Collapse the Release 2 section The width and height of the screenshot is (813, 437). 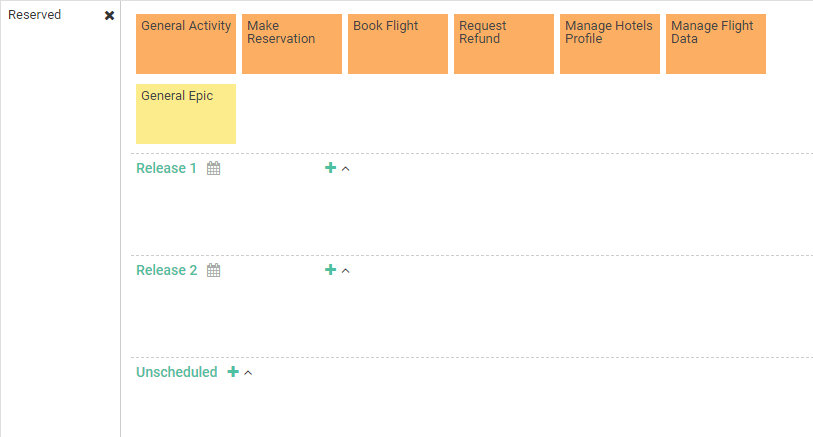346,271
